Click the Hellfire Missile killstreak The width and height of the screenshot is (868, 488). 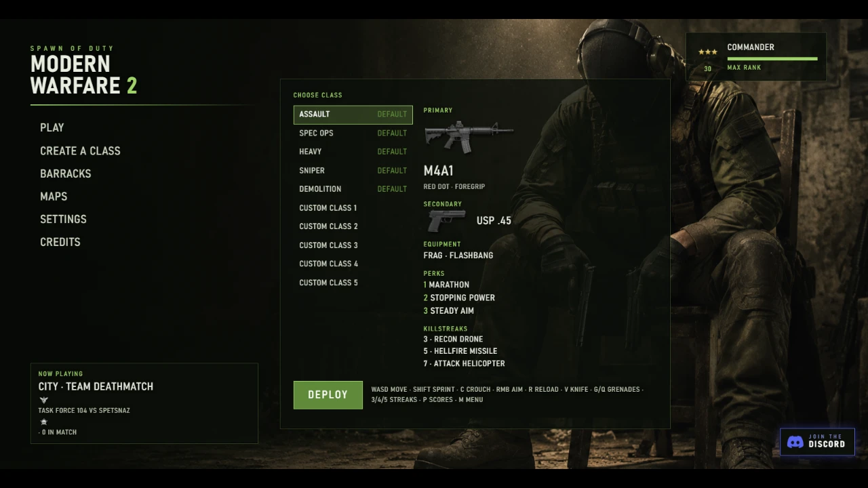[x=460, y=351]
